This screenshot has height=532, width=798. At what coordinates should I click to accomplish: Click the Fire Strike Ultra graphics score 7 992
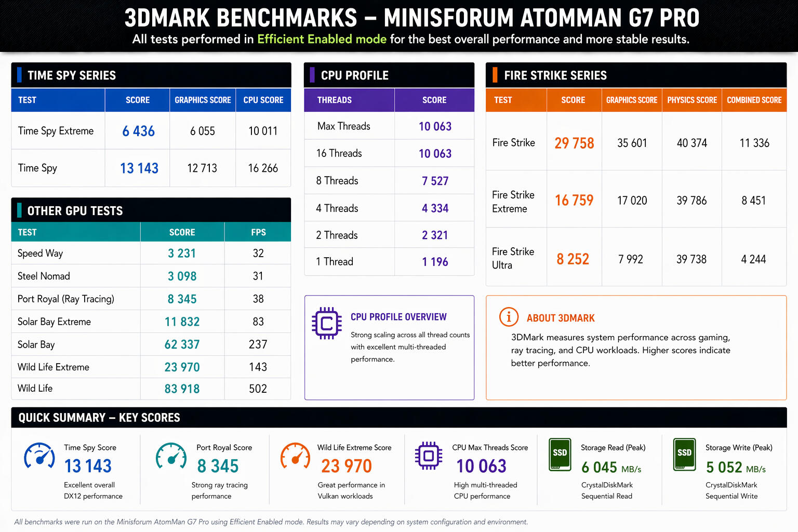(x=631, y=259)
